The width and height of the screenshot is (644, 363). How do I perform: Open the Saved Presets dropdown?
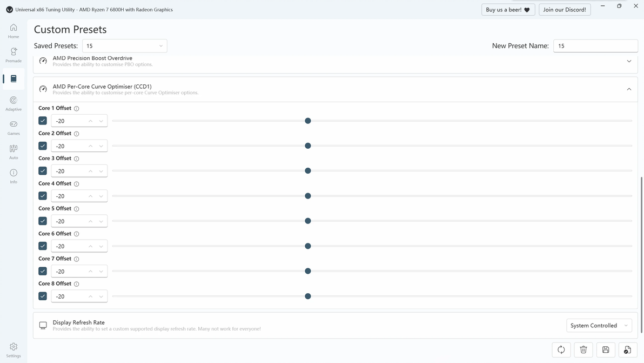tap(124, 45)
